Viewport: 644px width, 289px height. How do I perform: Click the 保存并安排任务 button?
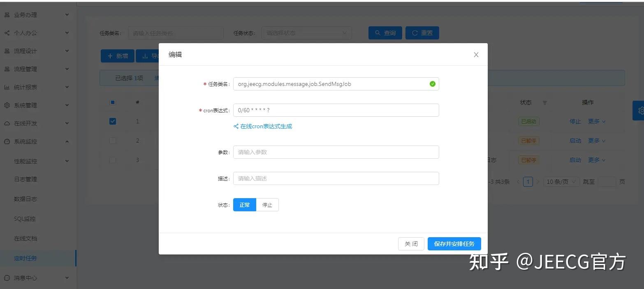point(454,243)
